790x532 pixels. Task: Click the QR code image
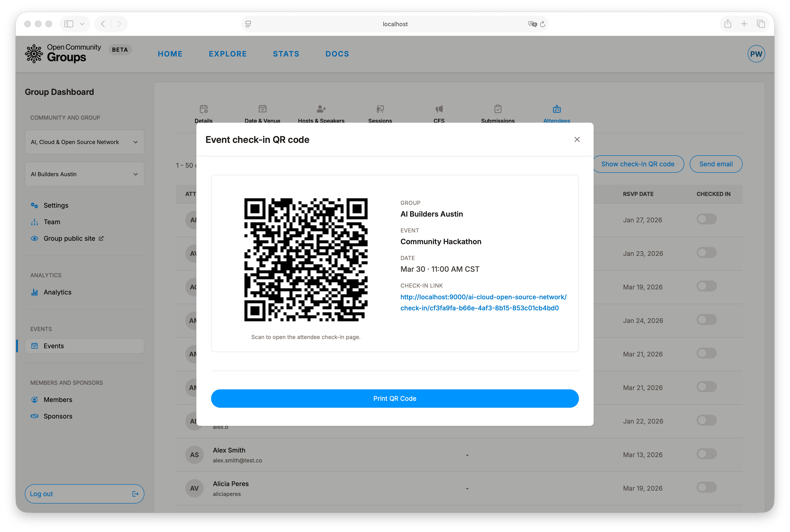(306, 260)
